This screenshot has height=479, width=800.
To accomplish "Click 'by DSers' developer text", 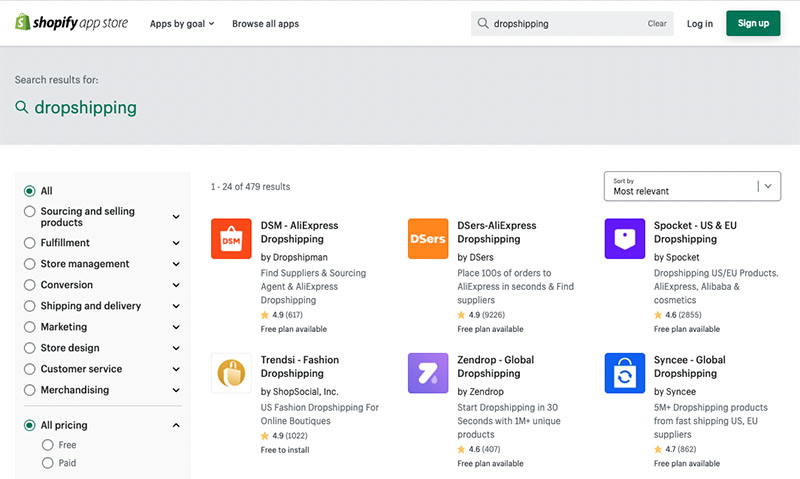I will [x=475, y=257].
